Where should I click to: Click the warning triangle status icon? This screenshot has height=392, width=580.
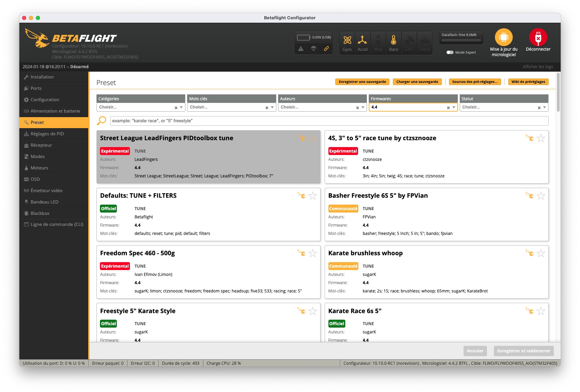(301, 49)
